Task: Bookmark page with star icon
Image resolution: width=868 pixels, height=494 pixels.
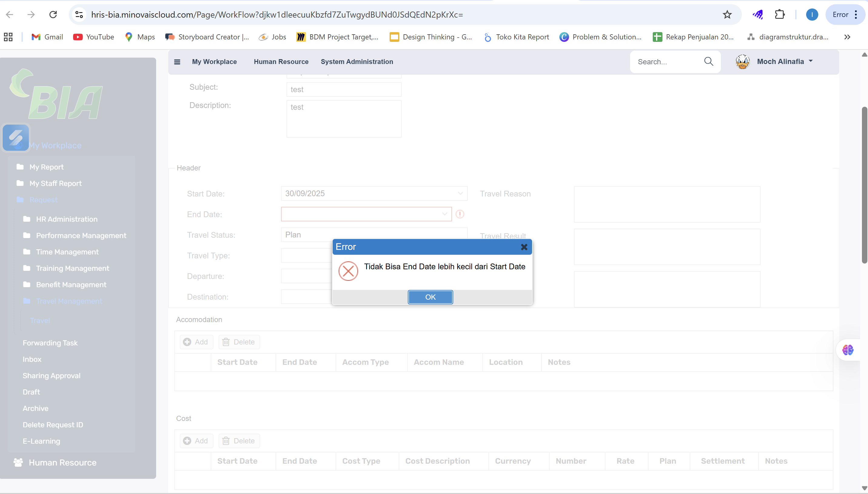Action: 727,15
